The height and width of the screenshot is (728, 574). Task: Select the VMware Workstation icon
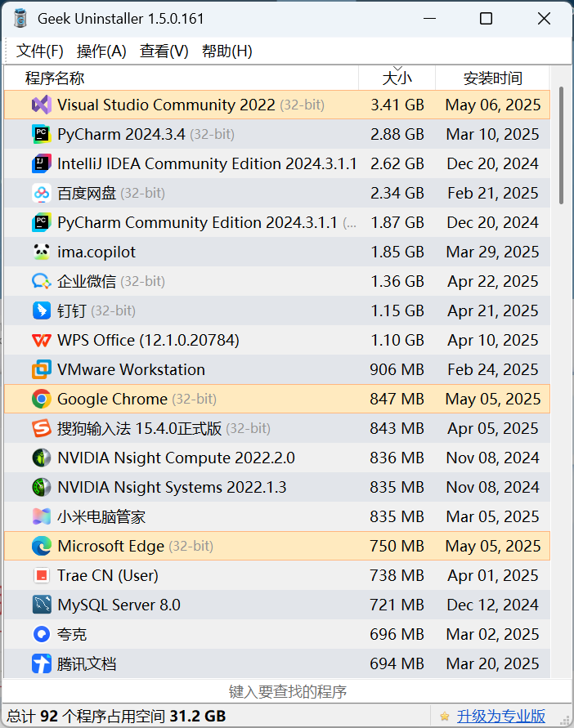click(42, 369)
